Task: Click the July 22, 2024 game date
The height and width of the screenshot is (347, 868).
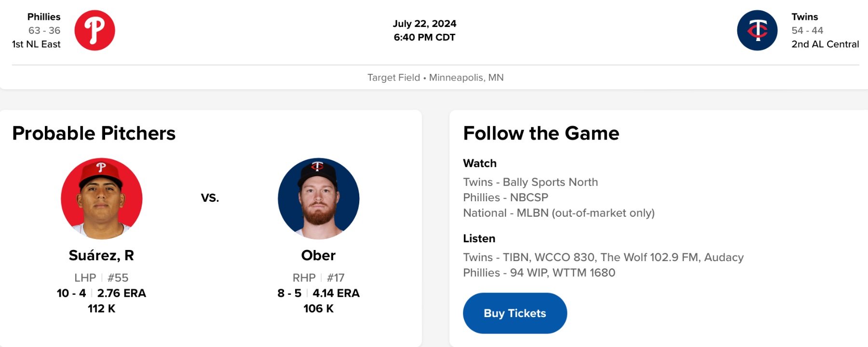Action: 424,24
